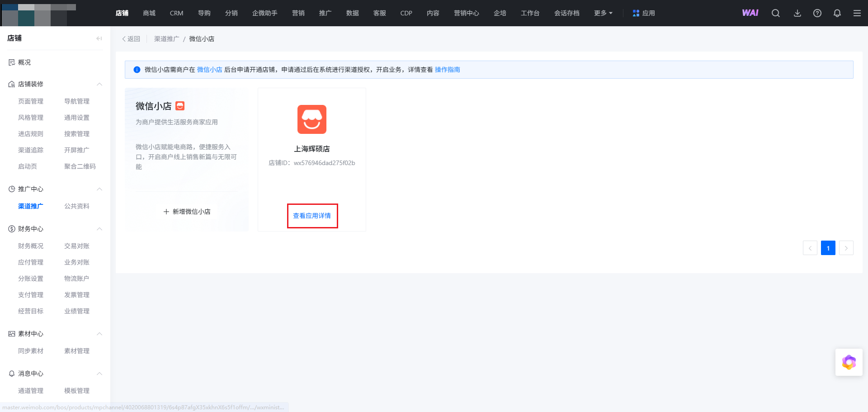Screen dimensions: 868x412
Task: Open the notifications bell icon
Action: (837, 13)
